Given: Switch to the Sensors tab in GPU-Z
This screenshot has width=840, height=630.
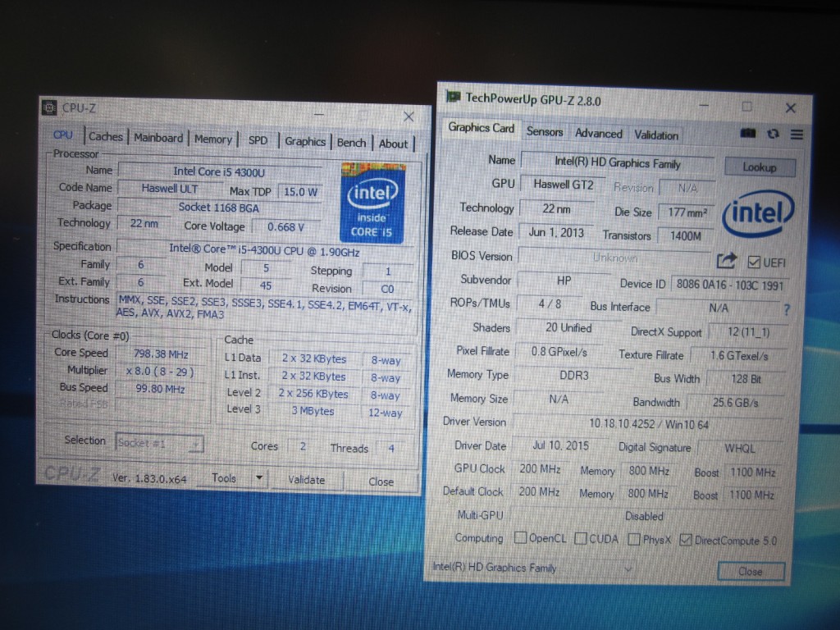Looking at the screenshot, I should [x=545, y=132].
